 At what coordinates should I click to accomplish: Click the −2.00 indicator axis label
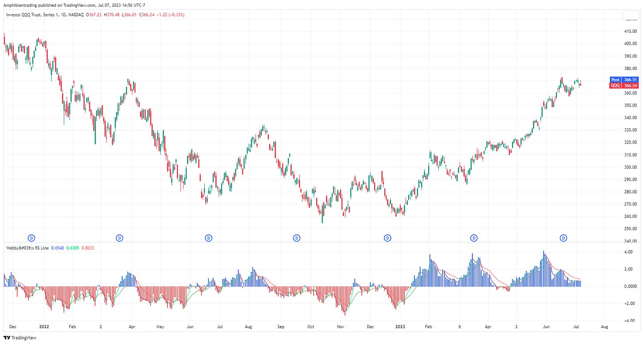click(x=629, y=304)
